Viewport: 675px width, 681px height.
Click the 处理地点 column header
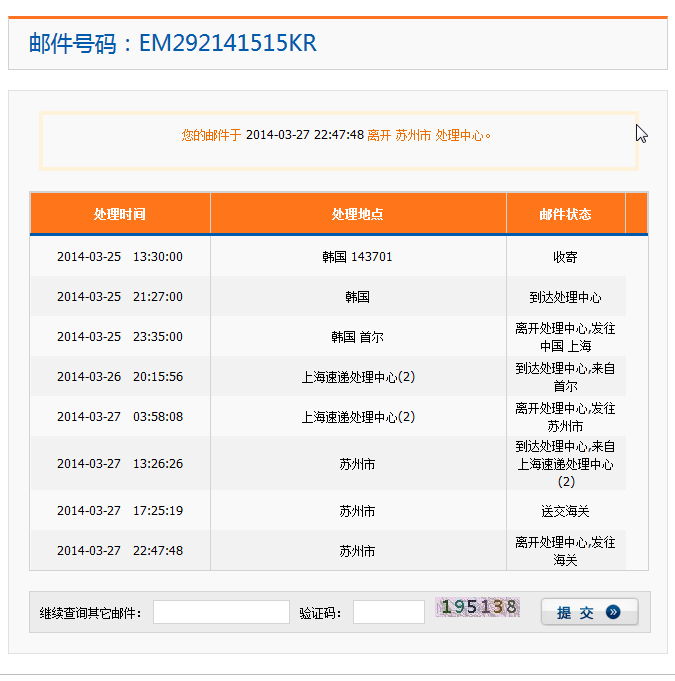point(358,214)
